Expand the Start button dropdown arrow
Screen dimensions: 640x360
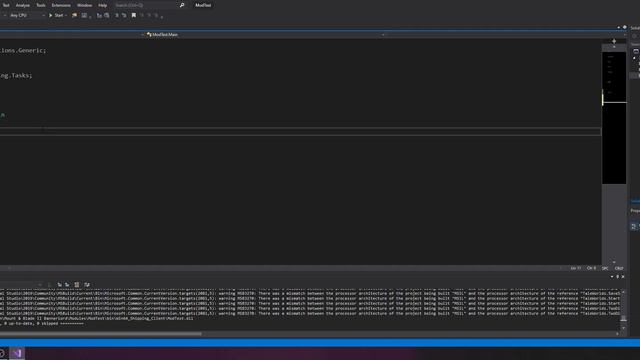point(66,16)
